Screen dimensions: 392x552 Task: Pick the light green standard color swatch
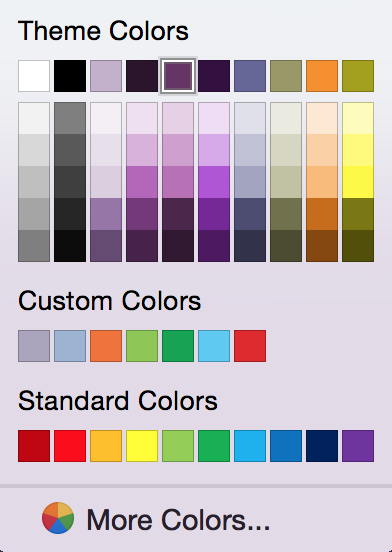point(178,446)
